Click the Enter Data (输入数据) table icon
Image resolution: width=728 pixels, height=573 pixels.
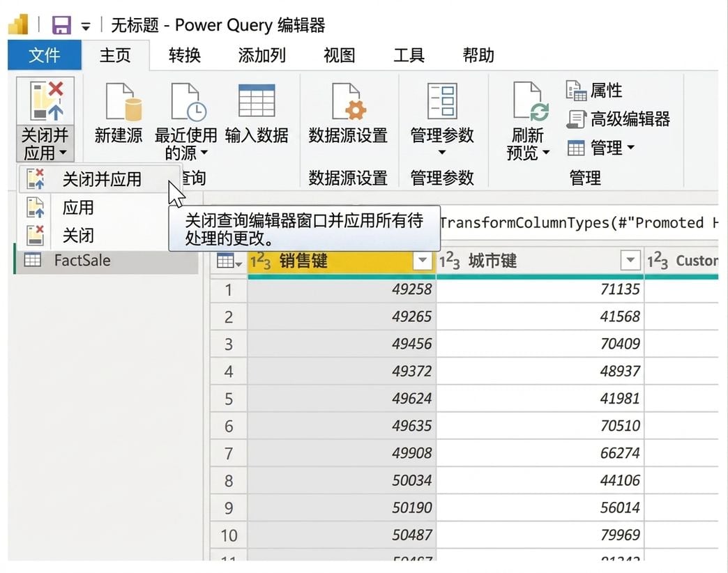[x=257, y=100]
